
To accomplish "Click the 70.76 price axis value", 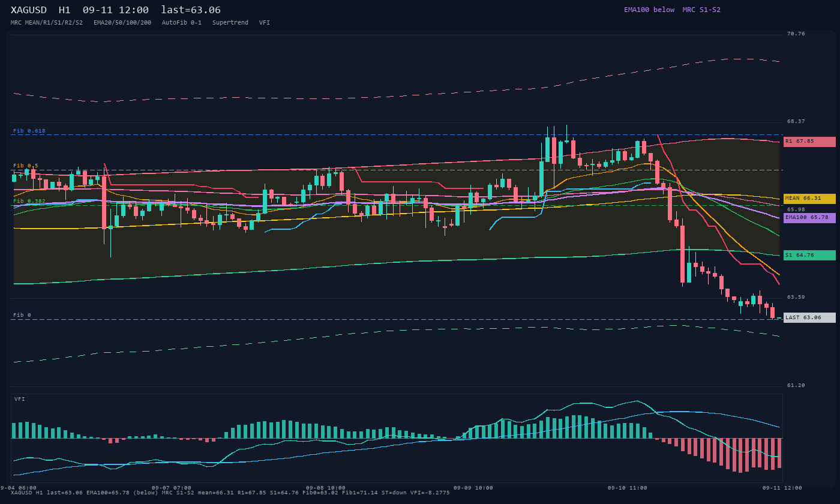I will [796, 34].
